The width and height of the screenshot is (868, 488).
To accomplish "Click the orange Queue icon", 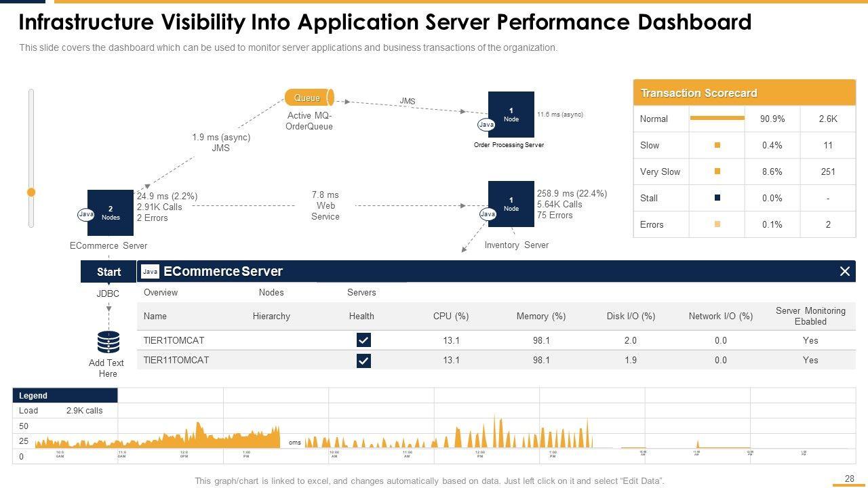I will coord(309,98).
